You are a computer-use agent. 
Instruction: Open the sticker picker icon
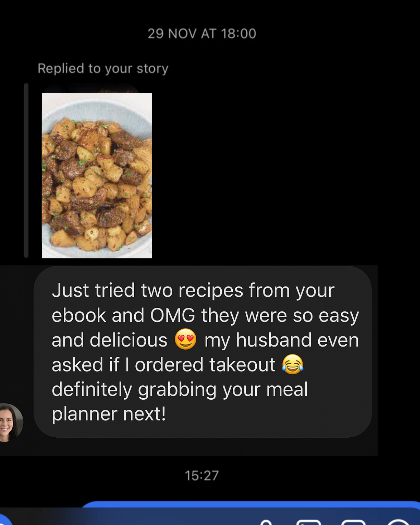[x=353, y=522]
